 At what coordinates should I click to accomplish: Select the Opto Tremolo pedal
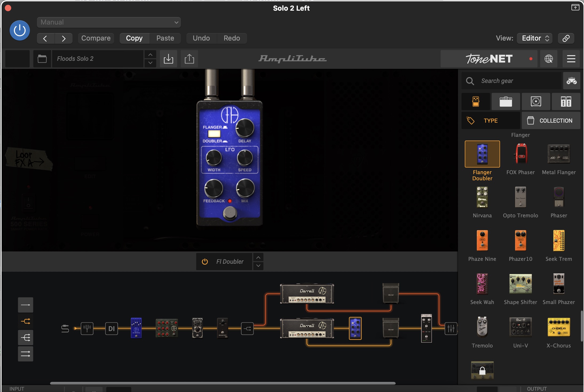click(x=520, y=197)
